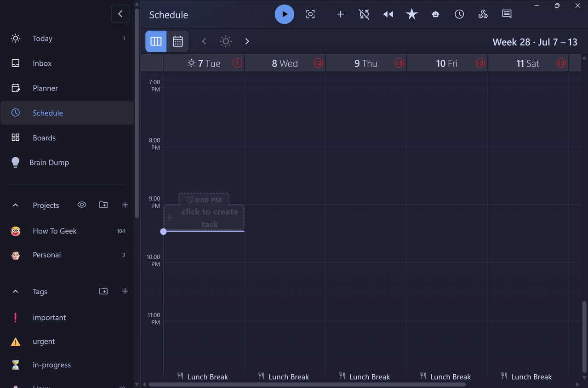588x388 pixels.
Task: Click the Week 28 · Jul 7 – 13 label
Action: (535, 42)
